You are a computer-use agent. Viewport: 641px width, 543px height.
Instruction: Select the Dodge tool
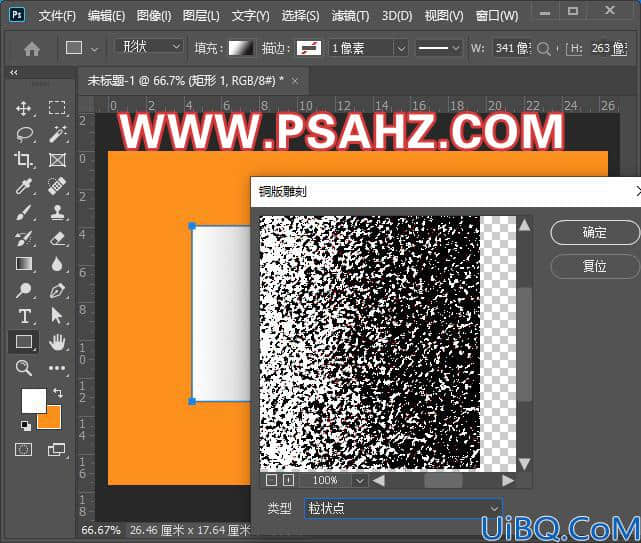[x=23, y=290]
